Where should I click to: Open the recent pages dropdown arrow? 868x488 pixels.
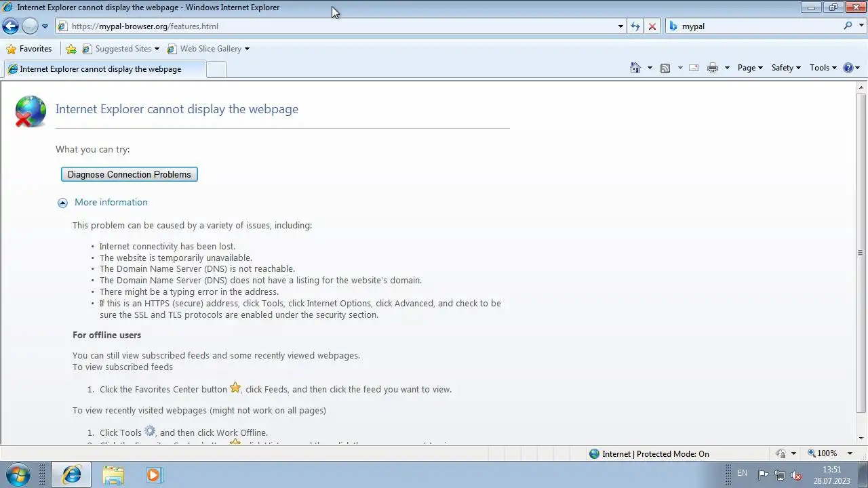click(x=45, y=26)
